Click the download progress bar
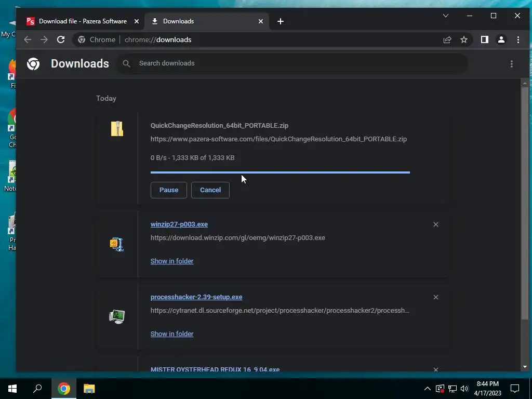 pos(280,172)
